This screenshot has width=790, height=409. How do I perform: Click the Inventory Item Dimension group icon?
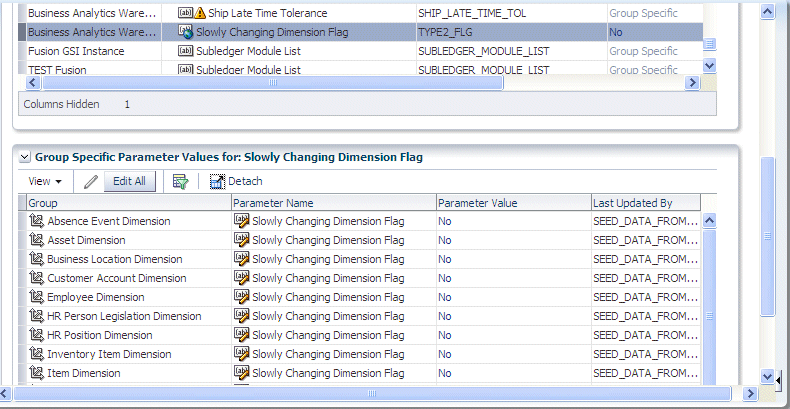tap(37, 354)
